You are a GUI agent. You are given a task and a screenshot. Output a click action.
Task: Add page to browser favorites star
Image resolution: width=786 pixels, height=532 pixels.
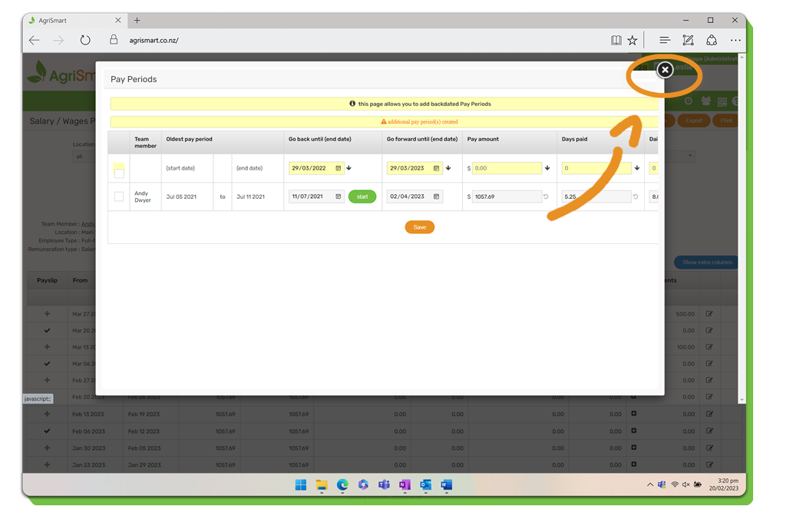pyautogui.click(x=632, y=40)
